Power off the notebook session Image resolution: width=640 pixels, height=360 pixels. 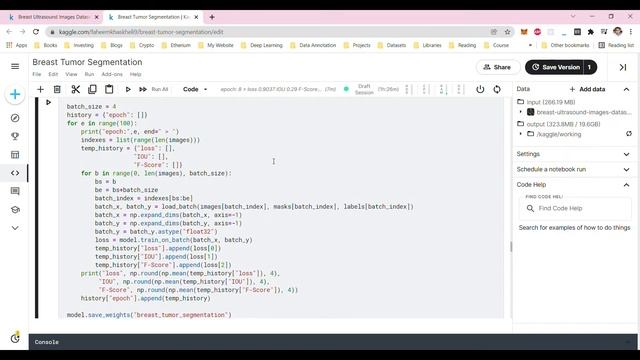(x=480, y=89)
